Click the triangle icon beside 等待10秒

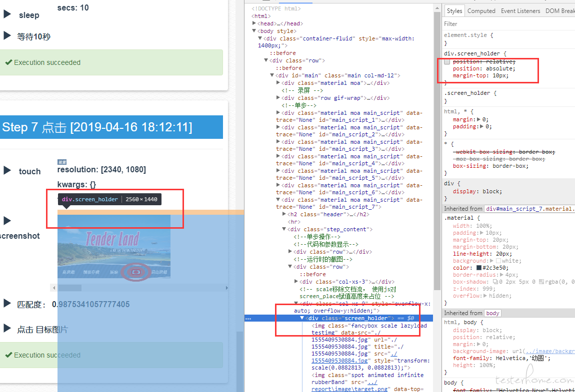point(7,35)
